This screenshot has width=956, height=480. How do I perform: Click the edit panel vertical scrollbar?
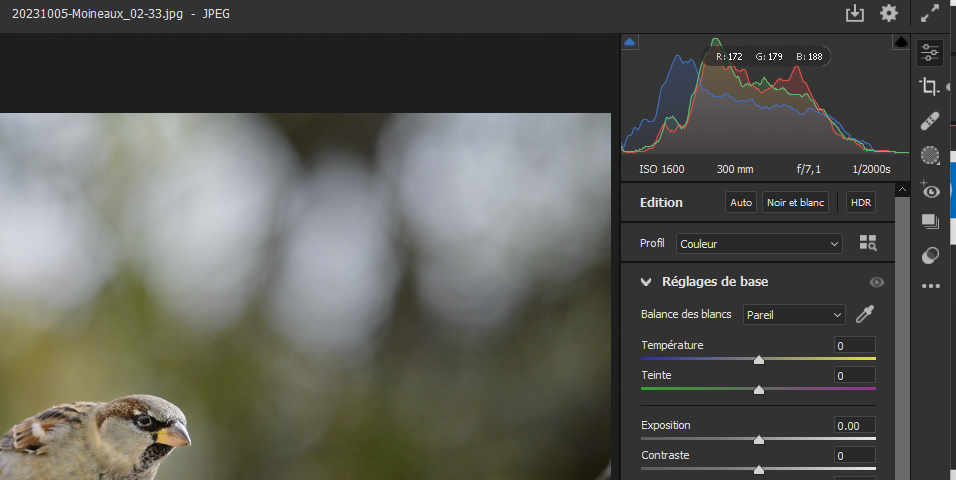[x=902, y=339]
